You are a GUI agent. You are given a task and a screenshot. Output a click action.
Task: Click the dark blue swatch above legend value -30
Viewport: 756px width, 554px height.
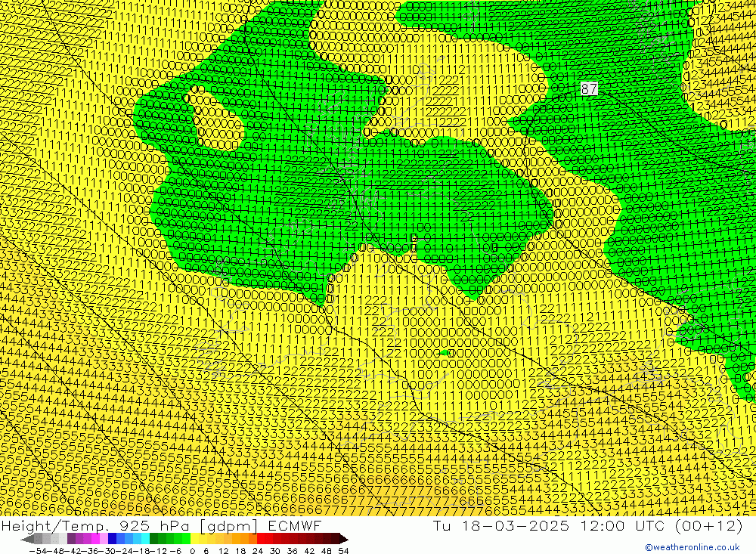(112, 539)
